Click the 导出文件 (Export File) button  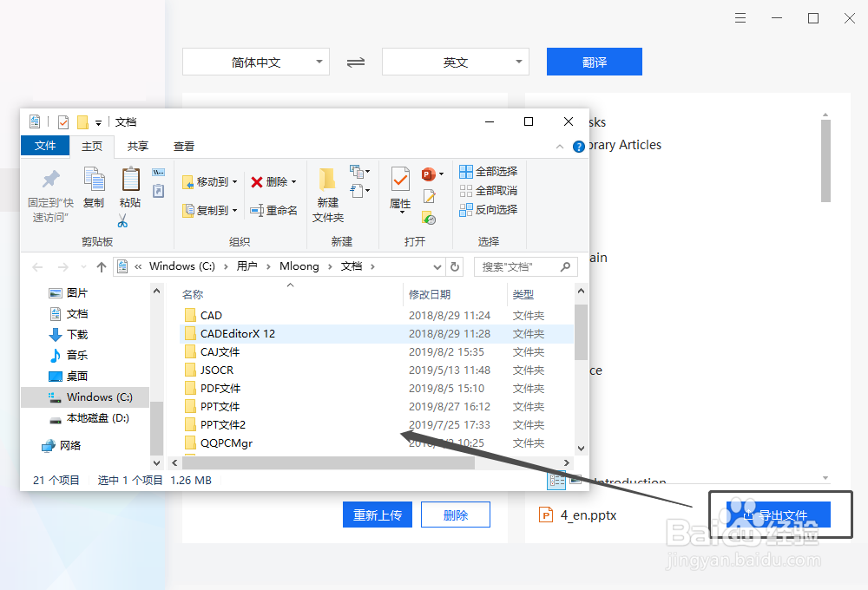pos(779,515)
